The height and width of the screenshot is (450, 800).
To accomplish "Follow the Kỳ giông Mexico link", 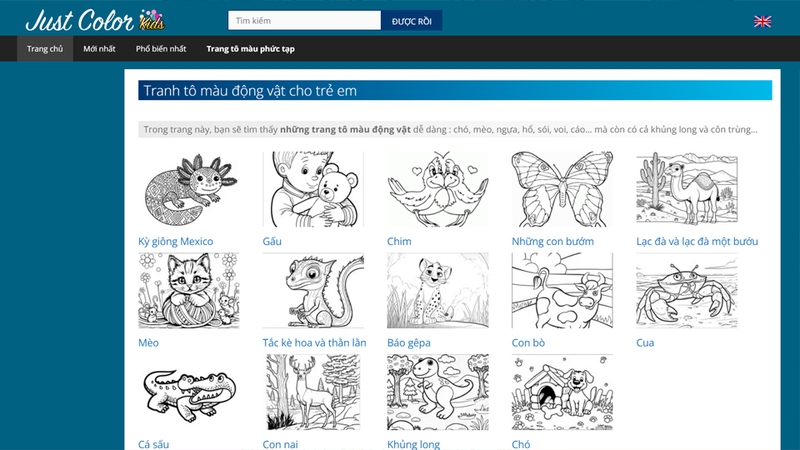I will pyautogui.click(x=176, y=241).
